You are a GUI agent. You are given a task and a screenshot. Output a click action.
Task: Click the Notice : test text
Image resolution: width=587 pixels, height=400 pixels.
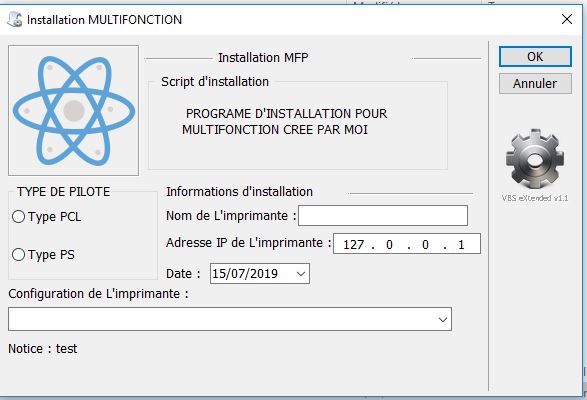(x=43, y=349)
